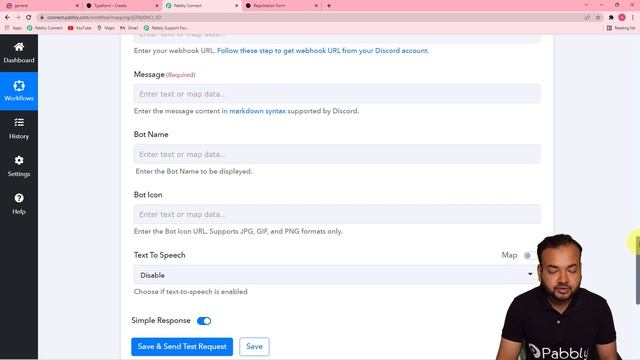Open the Gmail bookmark

point(129,28)
